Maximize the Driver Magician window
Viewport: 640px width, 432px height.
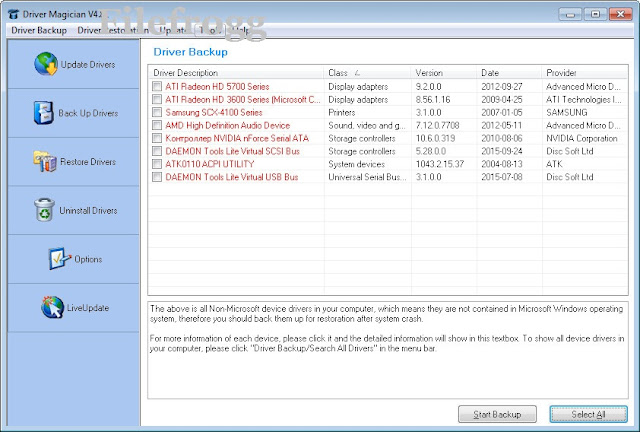(595, 14)
